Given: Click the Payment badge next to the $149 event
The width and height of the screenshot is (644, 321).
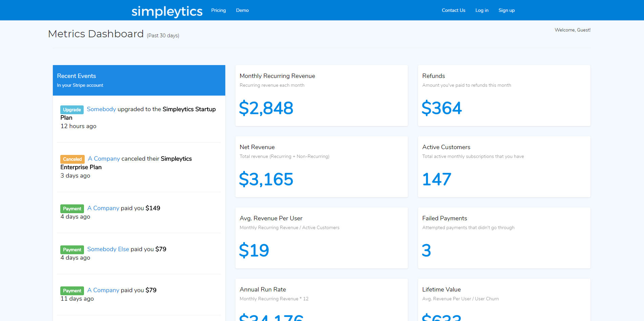Looking at the screenshot, I should pos(72,208).
